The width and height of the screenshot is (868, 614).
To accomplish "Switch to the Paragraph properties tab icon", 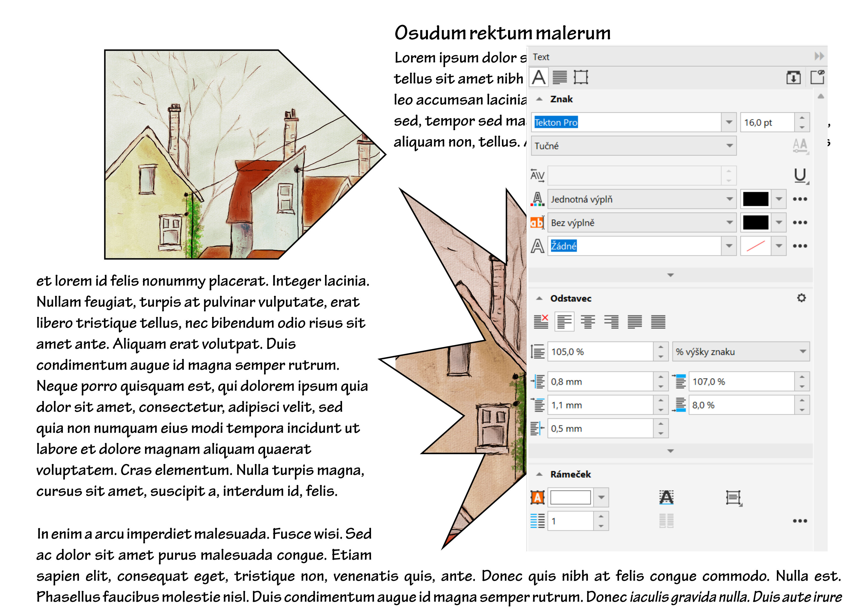I will tap(560, 77).
